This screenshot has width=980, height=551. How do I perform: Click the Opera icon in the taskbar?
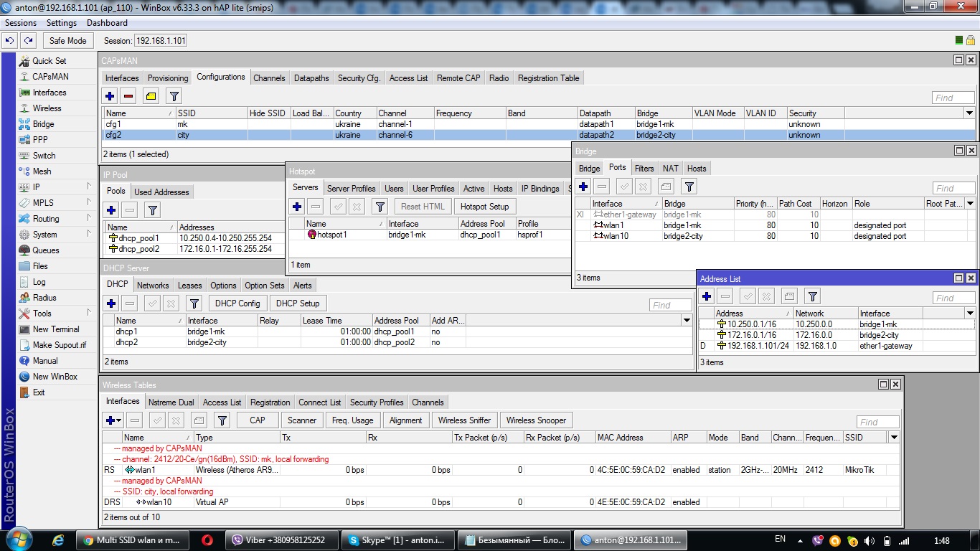[x=207, y=540]
